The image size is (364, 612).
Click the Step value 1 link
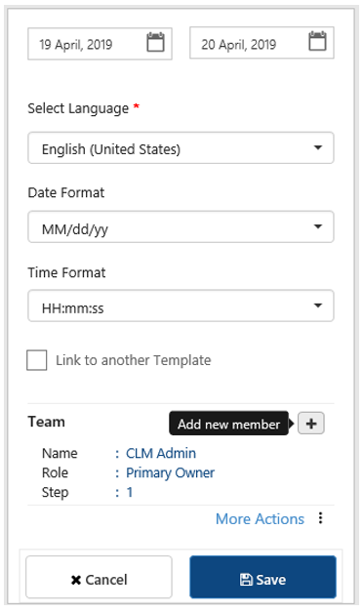coord(130,492)
